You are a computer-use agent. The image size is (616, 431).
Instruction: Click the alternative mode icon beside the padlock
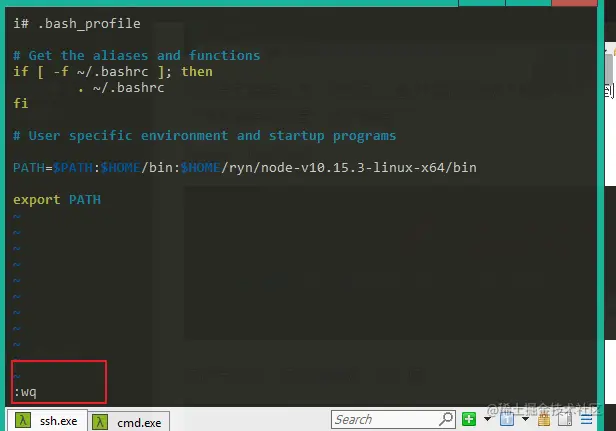pyautogui.click(x=565, y=419)
